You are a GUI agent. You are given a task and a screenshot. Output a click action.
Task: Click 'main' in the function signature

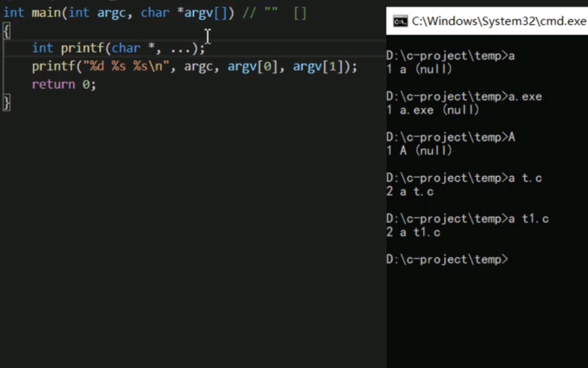point(46,13)
